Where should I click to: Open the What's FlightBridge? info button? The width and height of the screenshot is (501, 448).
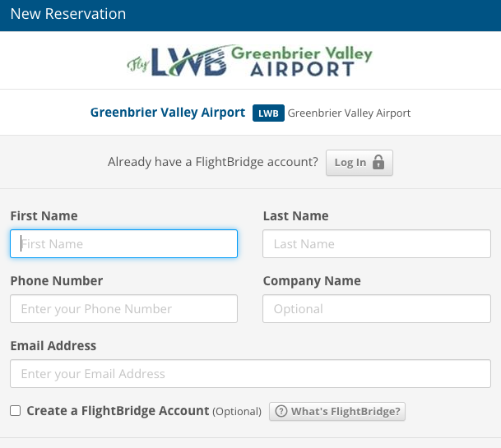337,411
